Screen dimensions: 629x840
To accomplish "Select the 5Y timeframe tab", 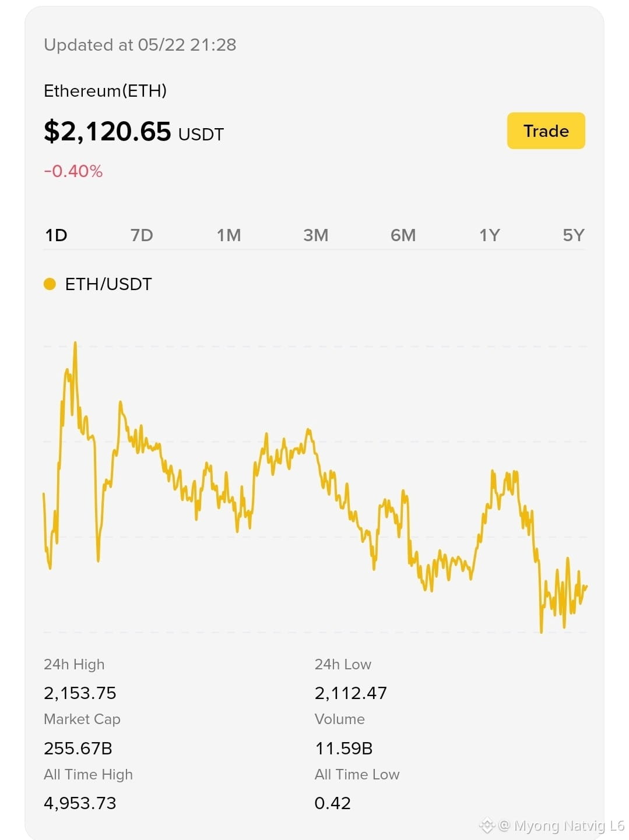I will pyautogui.click(x=574, y=235).
